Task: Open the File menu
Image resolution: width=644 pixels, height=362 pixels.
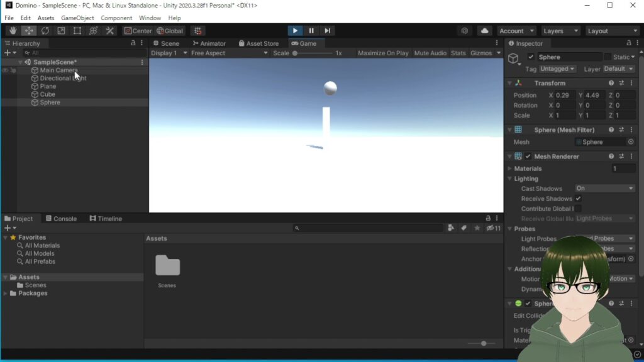Action: coord(9,18)
